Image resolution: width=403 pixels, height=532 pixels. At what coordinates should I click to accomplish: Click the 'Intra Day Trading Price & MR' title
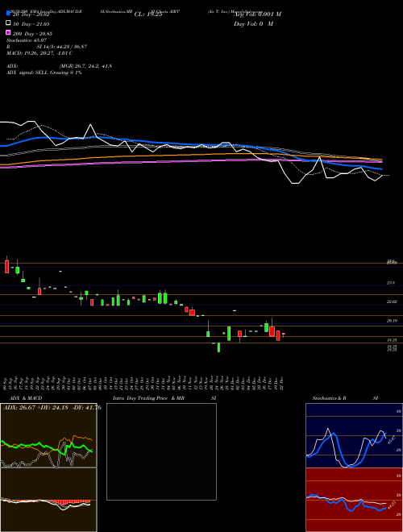(x=148, y=398)
